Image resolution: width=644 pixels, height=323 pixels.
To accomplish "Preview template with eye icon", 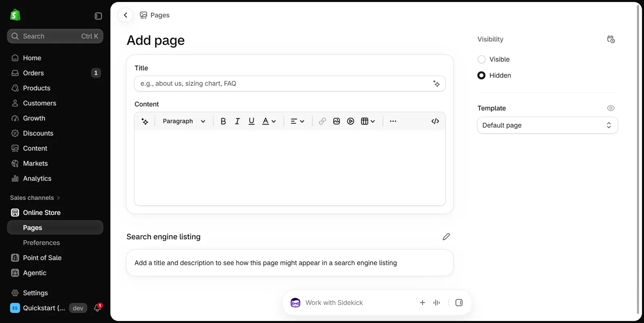I will pyautogui.click(x=611, y=108).
